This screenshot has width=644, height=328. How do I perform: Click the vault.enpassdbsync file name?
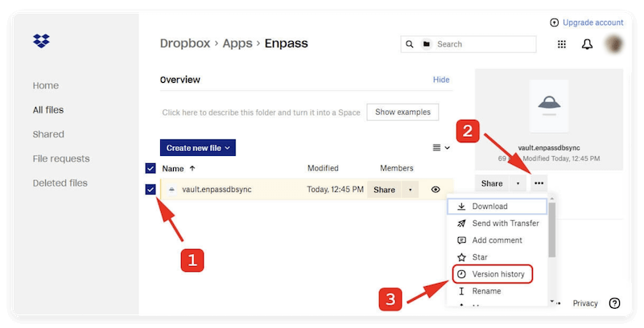click(x=217, y=190)
